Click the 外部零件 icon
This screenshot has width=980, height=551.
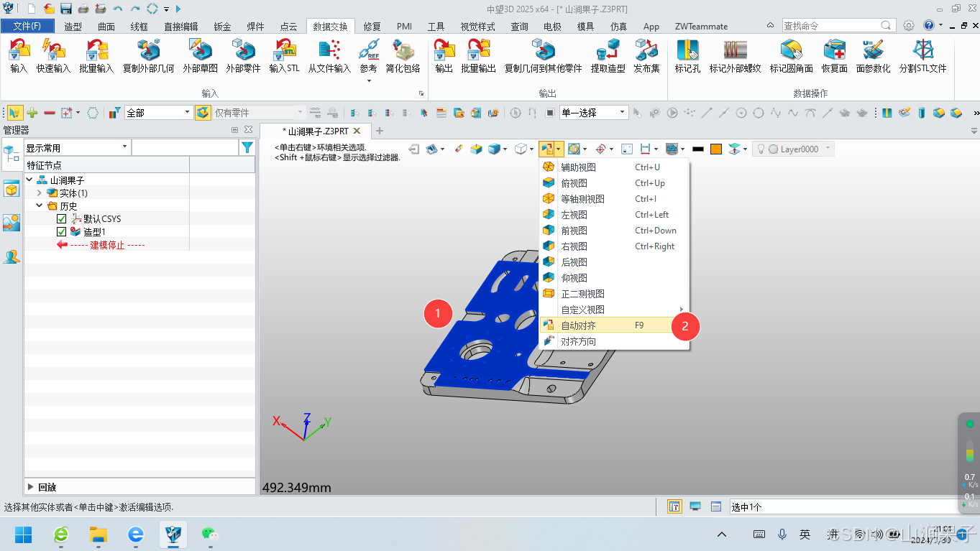[243, 50]
